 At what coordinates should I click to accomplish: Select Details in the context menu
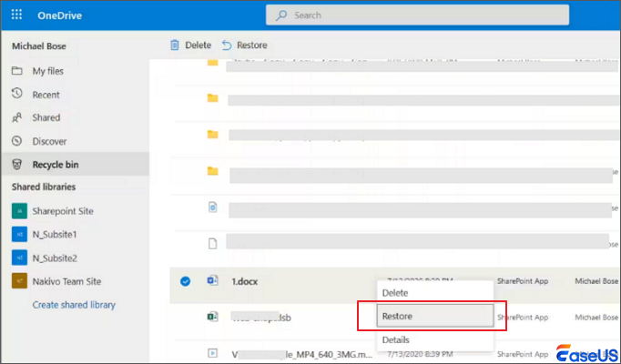pyautogui.click(x=396, y=339)
